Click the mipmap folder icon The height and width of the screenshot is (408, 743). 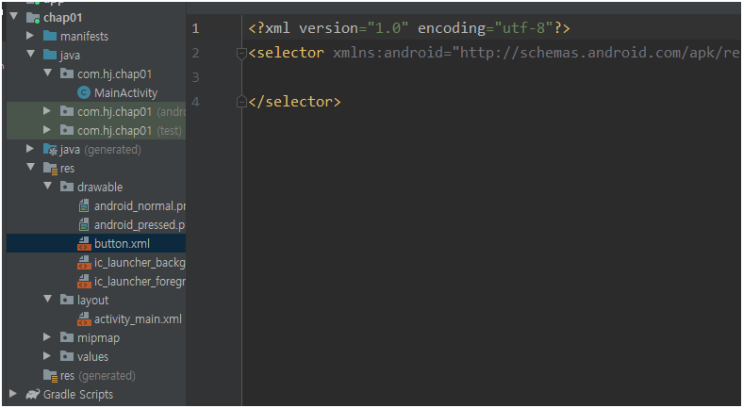(x=67, y=337)
